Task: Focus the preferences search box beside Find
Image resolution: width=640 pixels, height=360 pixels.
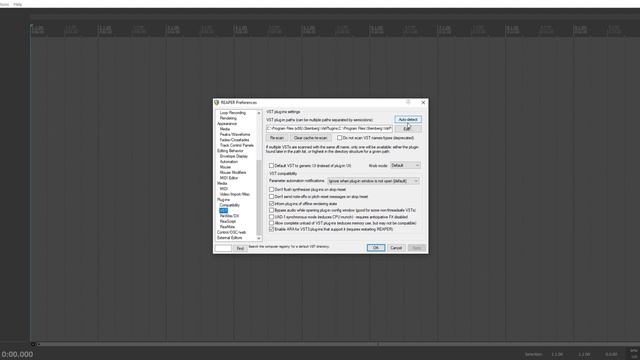Action: 223,248
